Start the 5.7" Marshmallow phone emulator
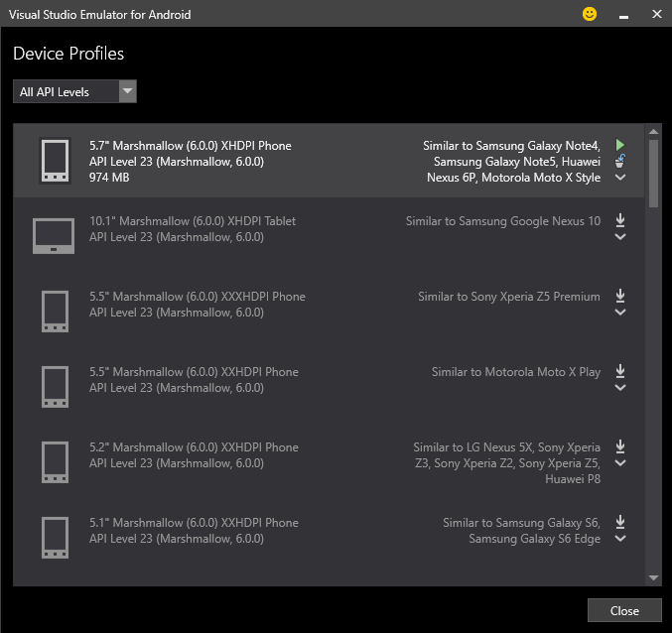Image resolution: width=672 pixels, height=633 pixels. [x=620, y=145]
